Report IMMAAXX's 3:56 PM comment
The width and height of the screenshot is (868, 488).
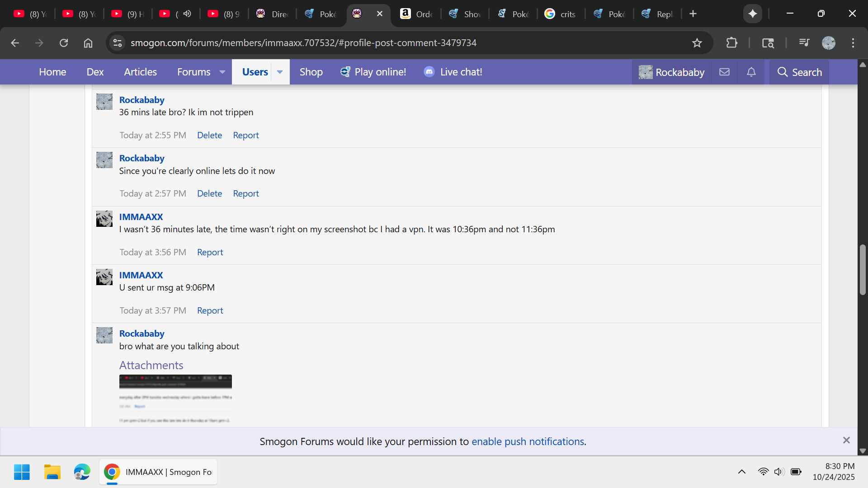pos(210,252)
